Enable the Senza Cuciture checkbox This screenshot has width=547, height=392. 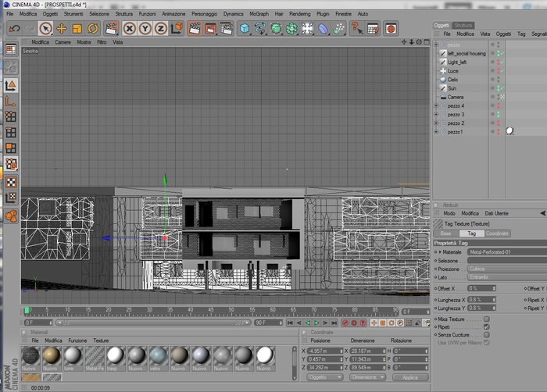pos(486,334)
